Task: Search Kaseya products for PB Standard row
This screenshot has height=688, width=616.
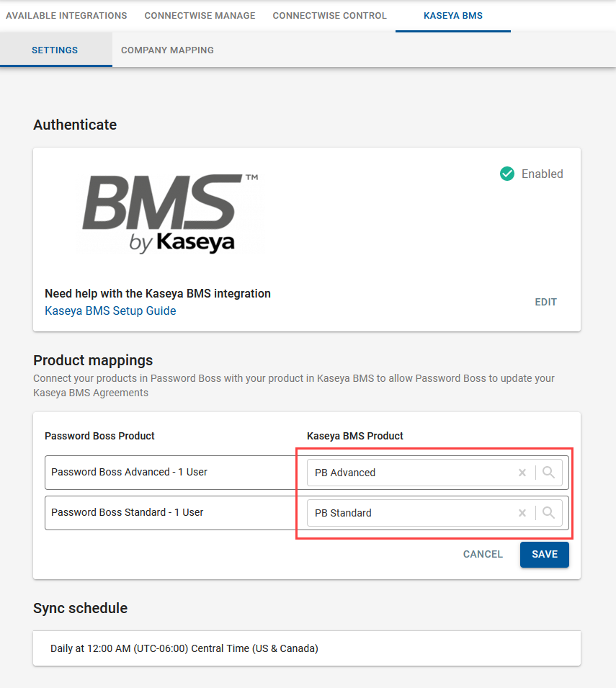Action: pos(548,512)
